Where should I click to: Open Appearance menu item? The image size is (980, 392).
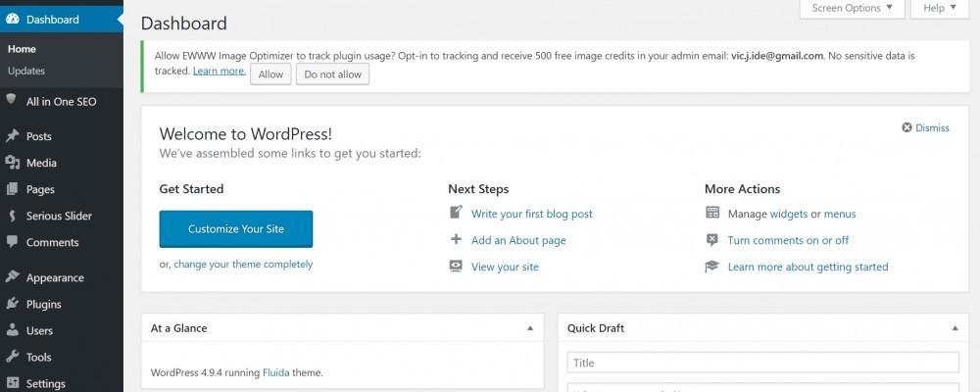[61, 277]
